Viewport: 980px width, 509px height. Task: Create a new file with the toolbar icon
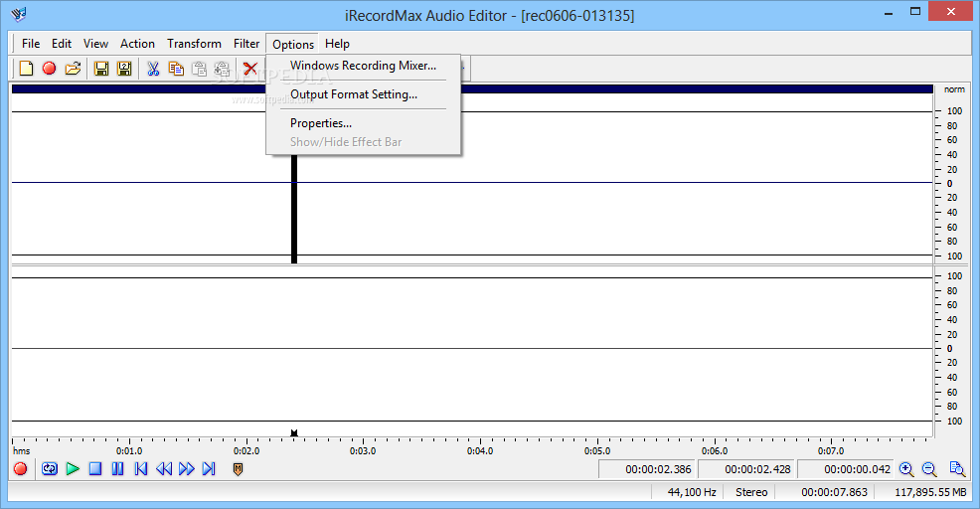(x=26, y=69)
